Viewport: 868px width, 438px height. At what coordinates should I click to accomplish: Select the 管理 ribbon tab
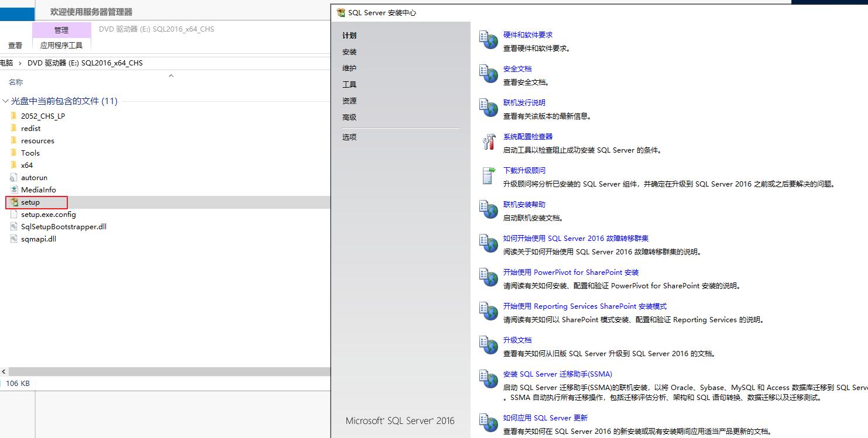(61, 29)
